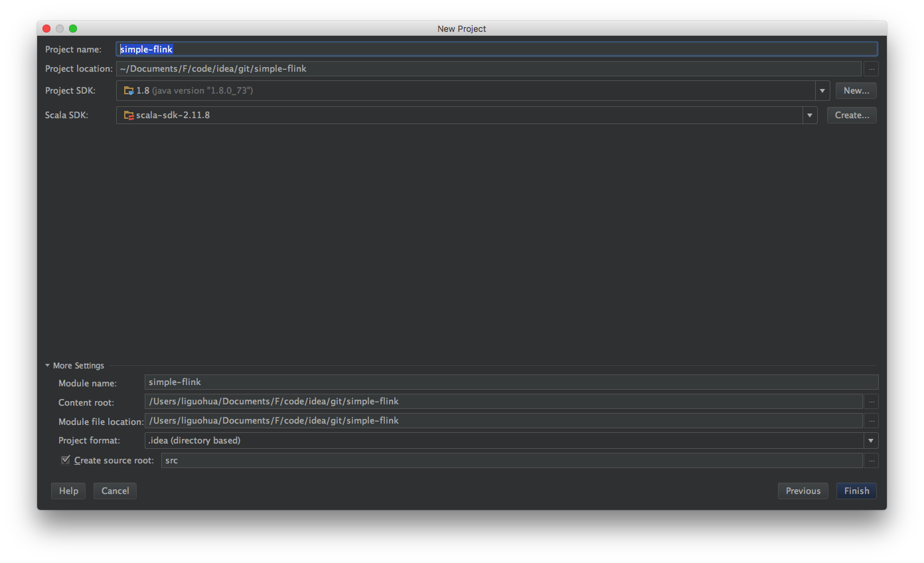Viewport: 924px width, 563px height.
Task: Click the browse button for Project location
Action: click(x=871, y=68)
